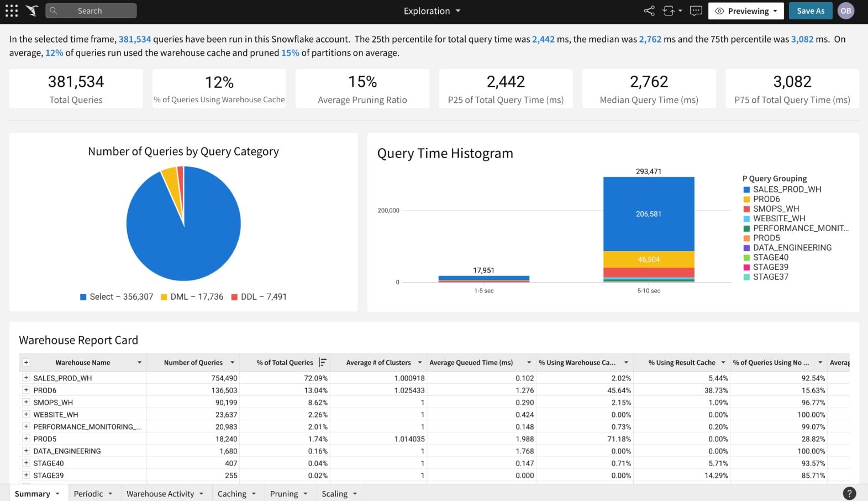Screen dimensions: 868x501
Task: Open the comments icon
Action: point(696,11)
